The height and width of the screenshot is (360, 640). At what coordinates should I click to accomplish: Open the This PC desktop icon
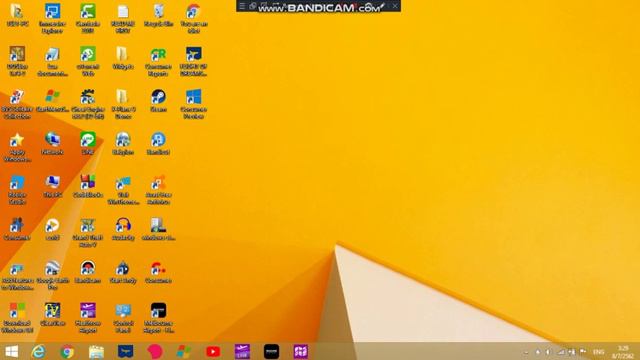point(52,182)
